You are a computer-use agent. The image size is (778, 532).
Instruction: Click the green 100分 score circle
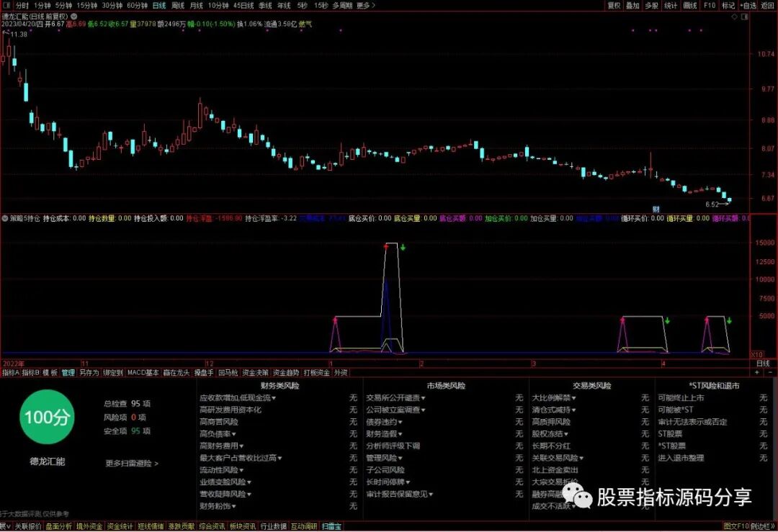click(x=47, y=417)
